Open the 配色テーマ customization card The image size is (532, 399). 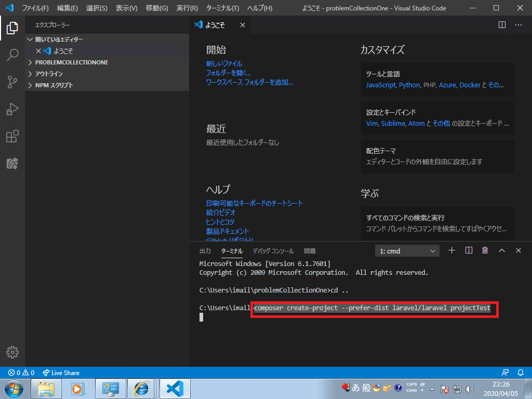437,156
